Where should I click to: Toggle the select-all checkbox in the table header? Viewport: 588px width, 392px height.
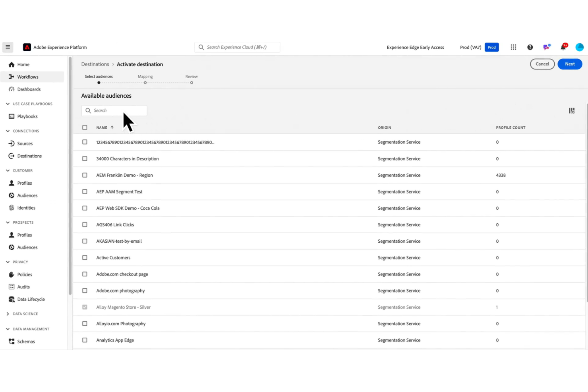click(85, 127)
